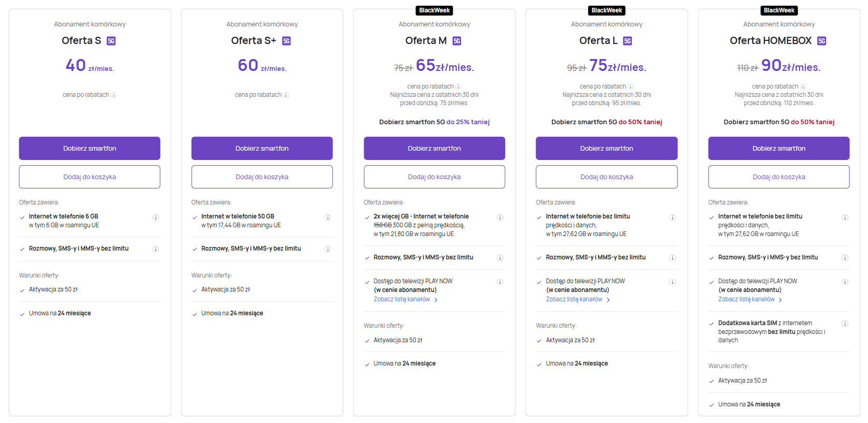Click the 5G badge next to Oferta HOMEBOX
Screen dimensions: 868x423
pos(821,41)
